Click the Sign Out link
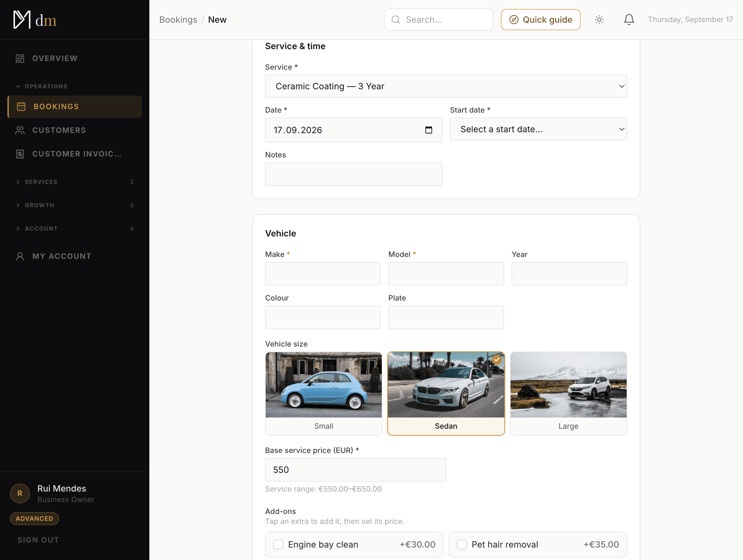 (38, 540)
